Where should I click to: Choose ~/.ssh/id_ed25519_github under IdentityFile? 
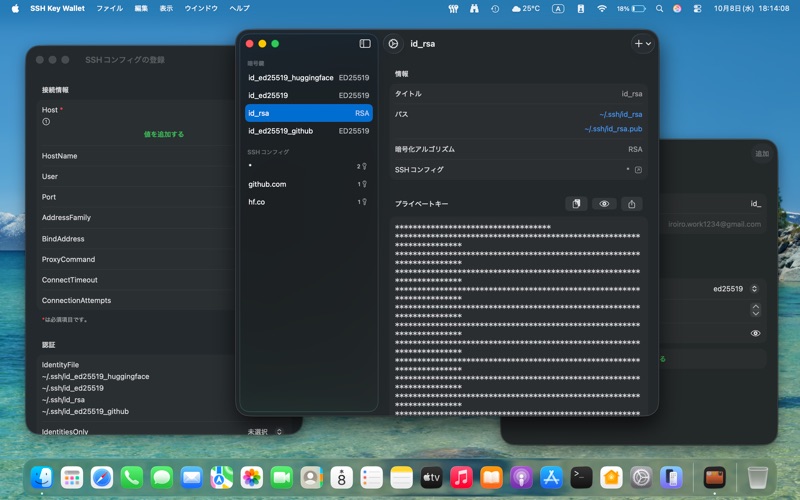coord(85,412)
